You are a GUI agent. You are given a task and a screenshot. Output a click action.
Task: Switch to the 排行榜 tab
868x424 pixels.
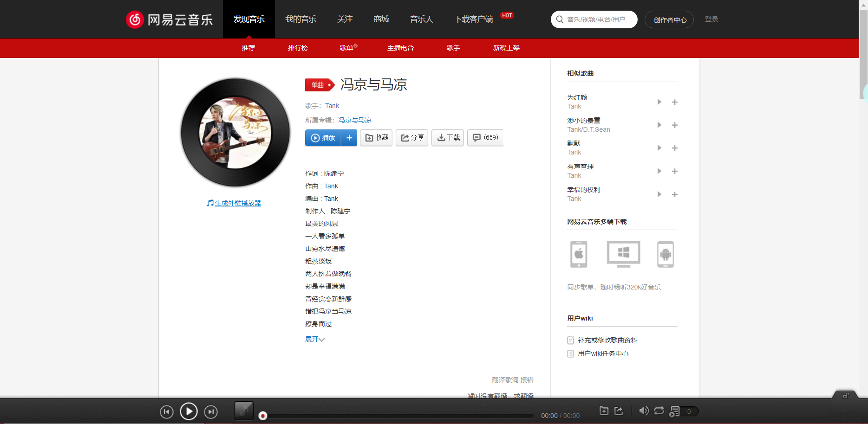click(298, 48)
